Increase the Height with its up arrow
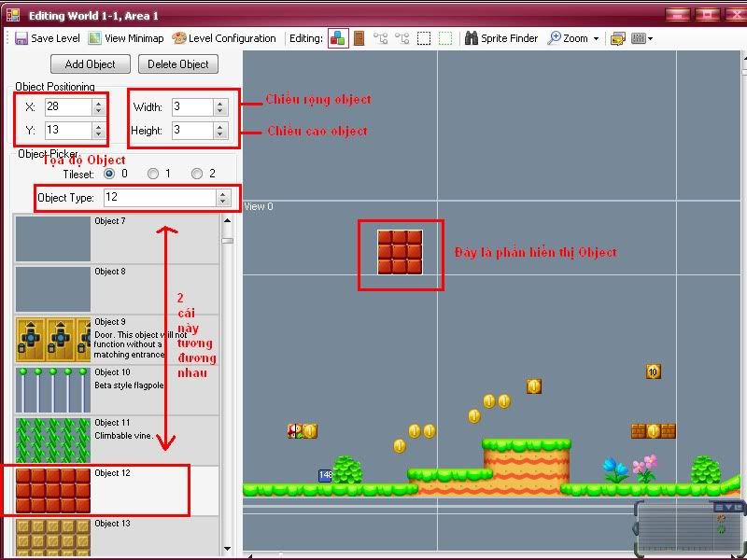The width and height of the screenshot is (747, 560). click(x=220, y=126)
